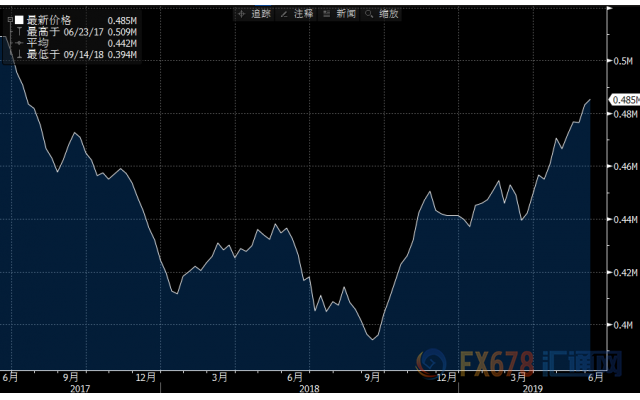
Task: Click the 0.48M y-axis label
Action: pyautogui.click(x=625, y=114)
